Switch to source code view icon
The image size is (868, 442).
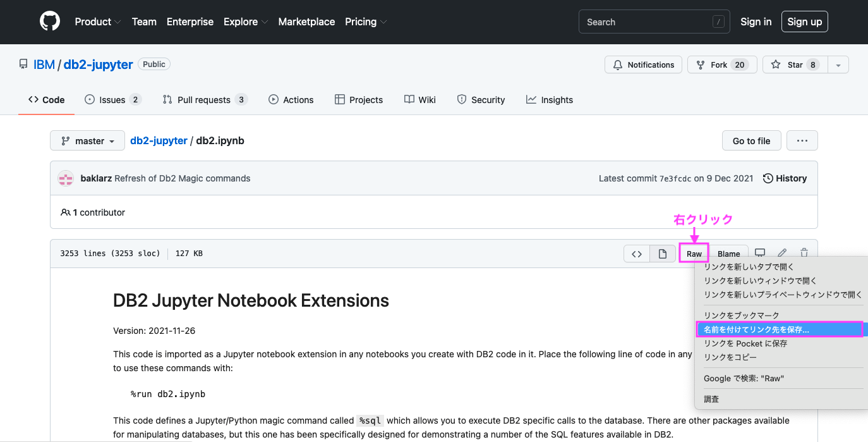pos(637,254)
